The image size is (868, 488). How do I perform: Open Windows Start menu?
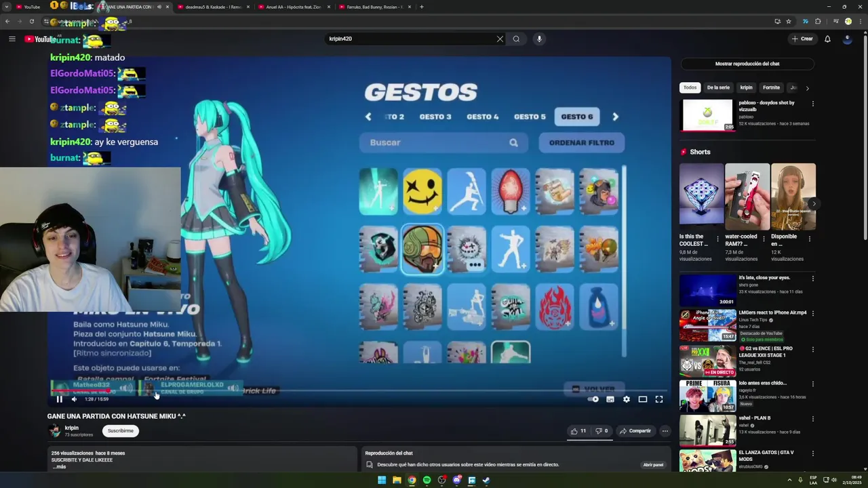click(x=382, y=481)
